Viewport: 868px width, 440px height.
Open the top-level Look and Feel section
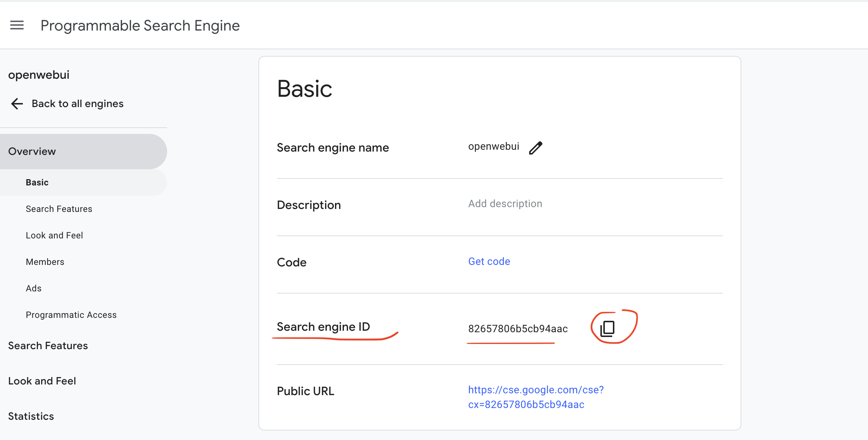click(42, 381)
